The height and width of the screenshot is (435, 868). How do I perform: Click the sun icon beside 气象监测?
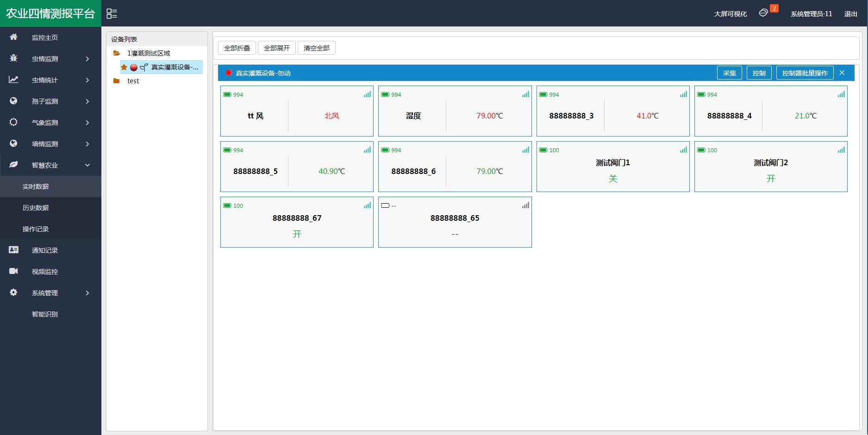[x=13, y=122]
